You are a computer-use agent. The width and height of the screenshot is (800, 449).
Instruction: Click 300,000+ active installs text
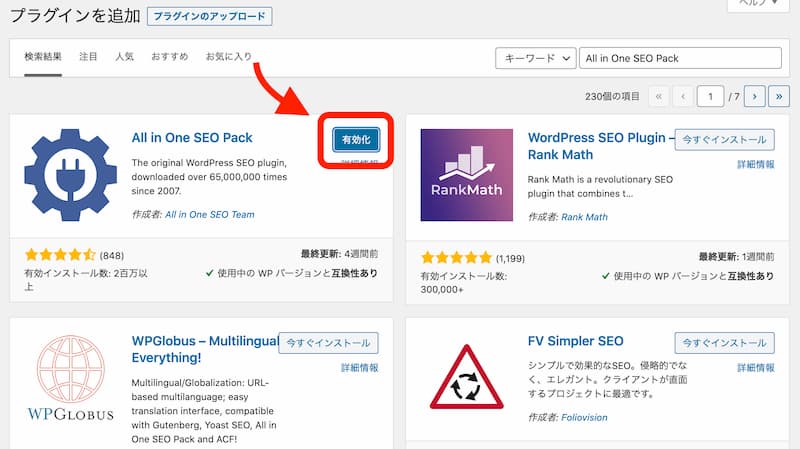tap(442, 289)
